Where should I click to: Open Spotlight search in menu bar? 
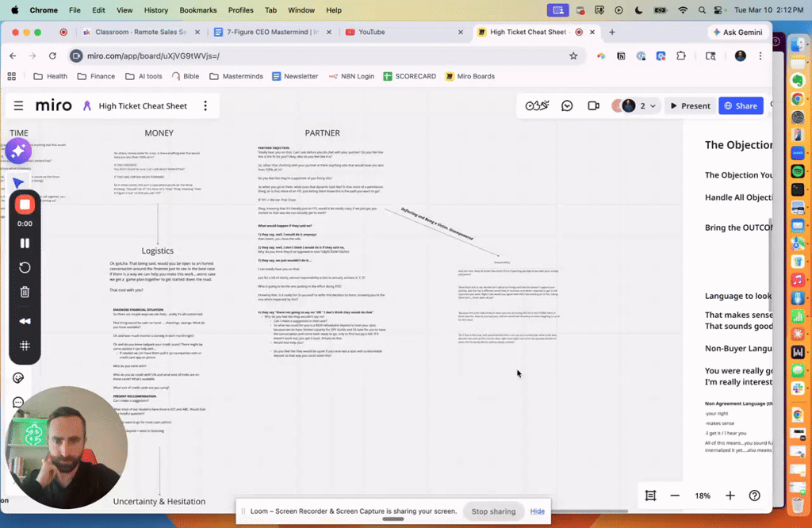point(702,10)
